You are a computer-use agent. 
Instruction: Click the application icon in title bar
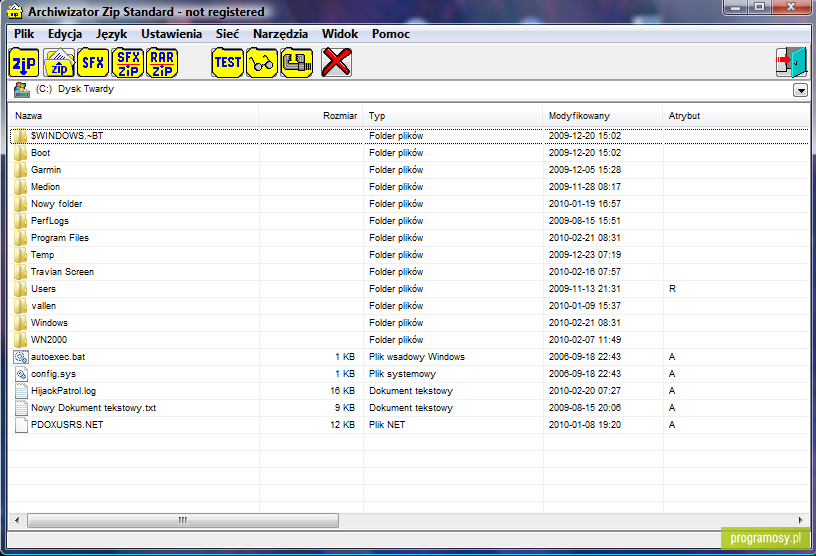15,11
